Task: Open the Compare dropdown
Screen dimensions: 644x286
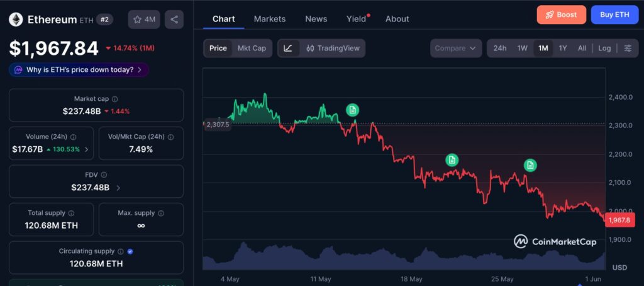Action: 456,48
